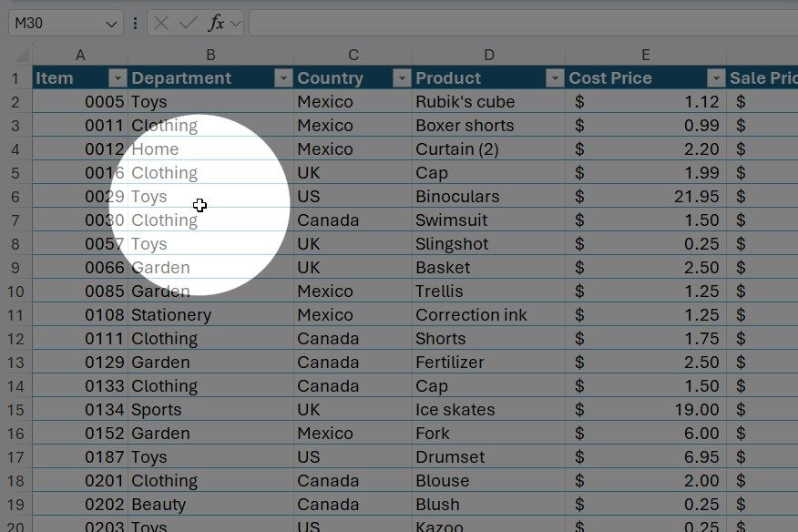This screenshot has height=532, width=798.
Task: Click the Select All corner triangle
Action: [x=23, y=54]
